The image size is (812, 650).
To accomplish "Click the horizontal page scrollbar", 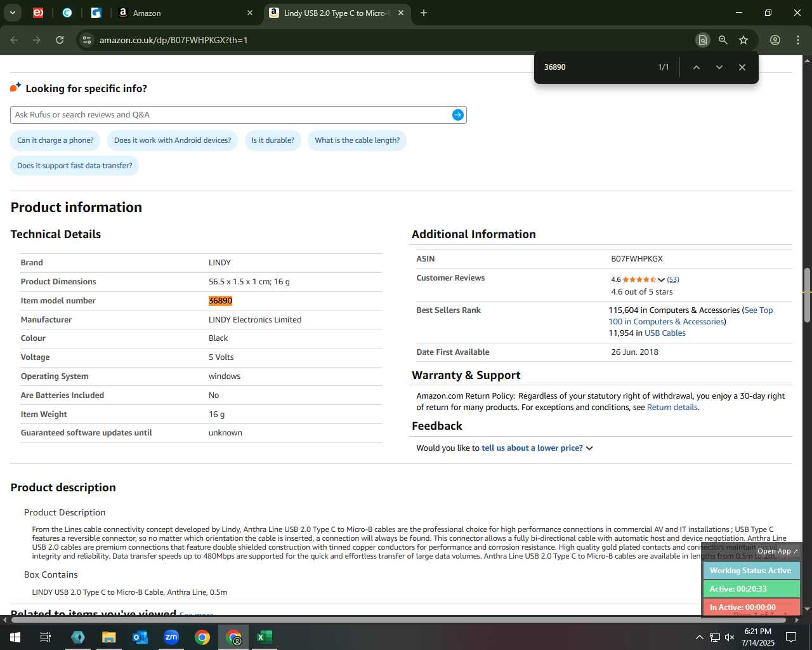I will (x=400, y=620).
